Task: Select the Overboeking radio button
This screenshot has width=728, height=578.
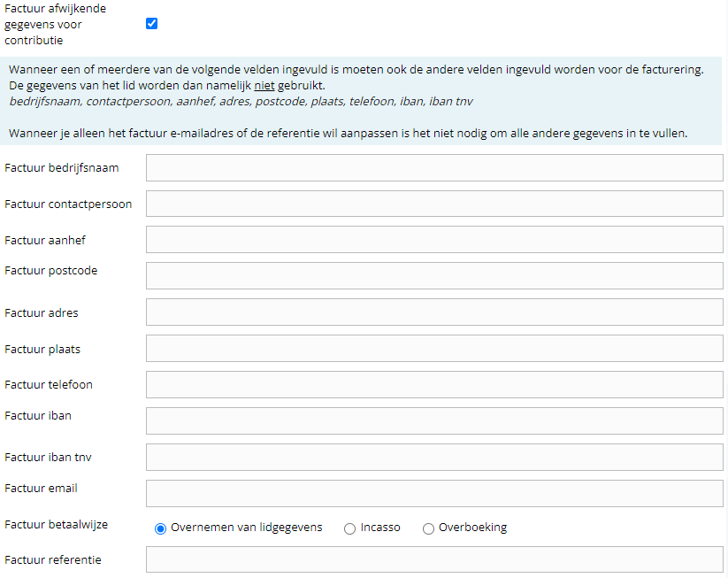Action: 428,528
